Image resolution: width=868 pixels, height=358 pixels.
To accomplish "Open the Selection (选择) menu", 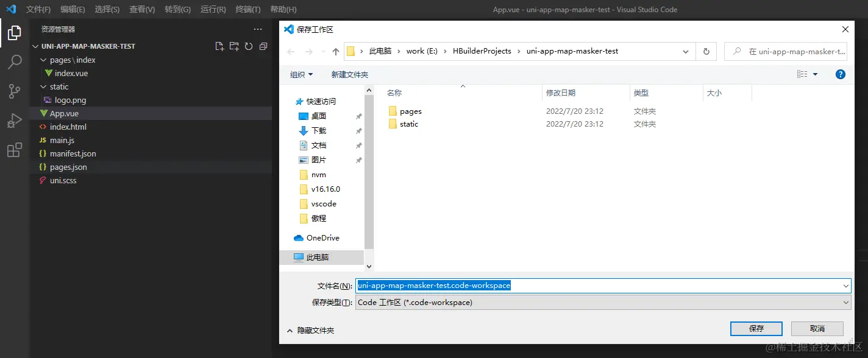I will (107, 9).
